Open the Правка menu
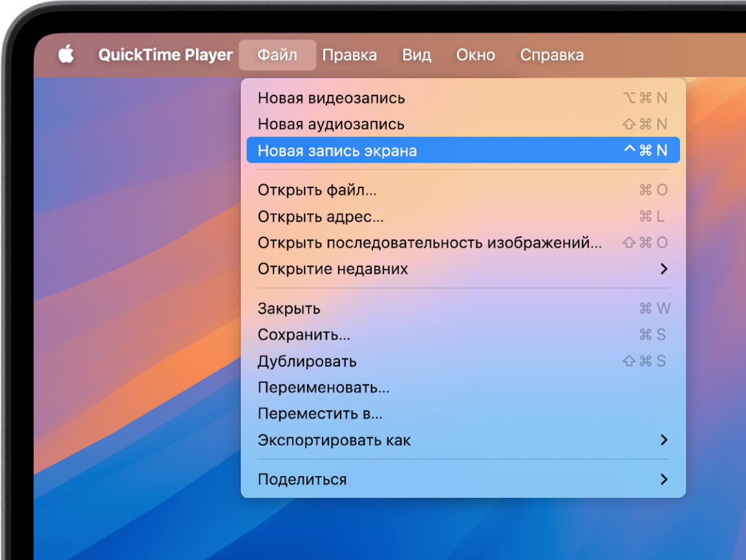Screen dimensions: 746x560 (x=350, y=55)
